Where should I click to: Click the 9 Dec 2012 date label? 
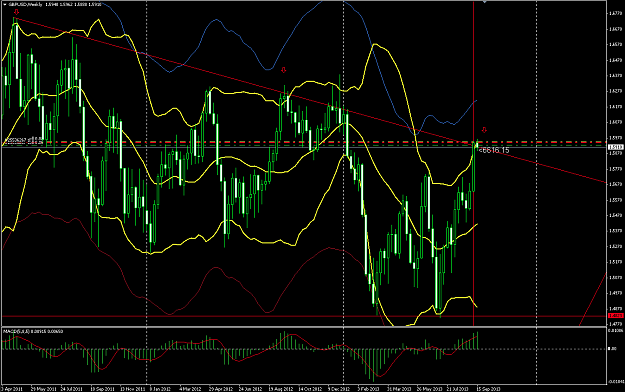(339, 388)
